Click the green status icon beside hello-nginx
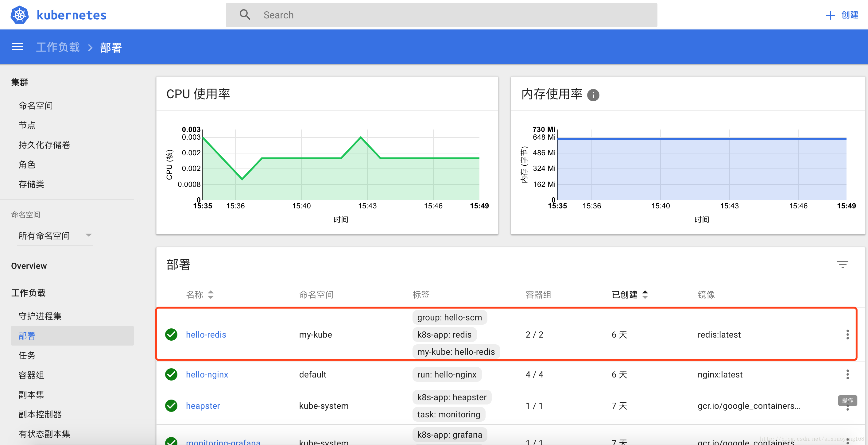This screenshot has height=445, width=868. click(x=171, y=374)
